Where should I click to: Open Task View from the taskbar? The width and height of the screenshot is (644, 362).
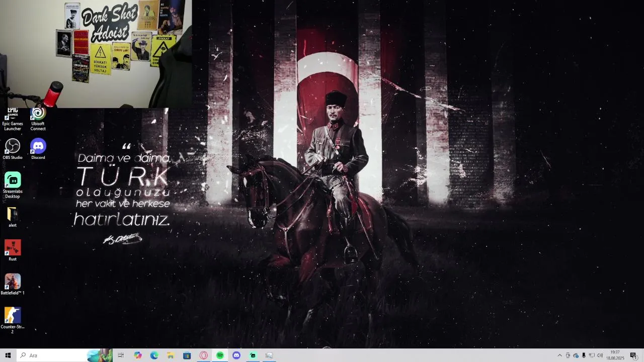121,355
